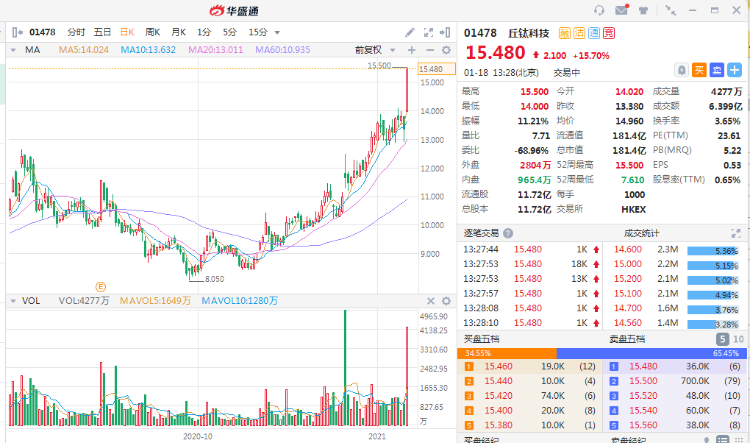This screenshot has height=443, width=750.
Task: Click the 丘钛科技 stock name
Action: 529,33
